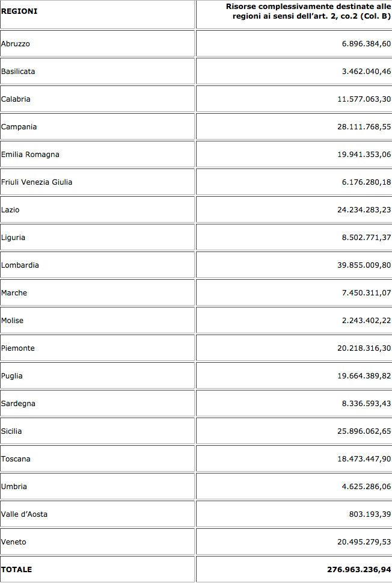Select the Calabria row label
The height and width of the screenshot is (583, 392).
[16, 99]
